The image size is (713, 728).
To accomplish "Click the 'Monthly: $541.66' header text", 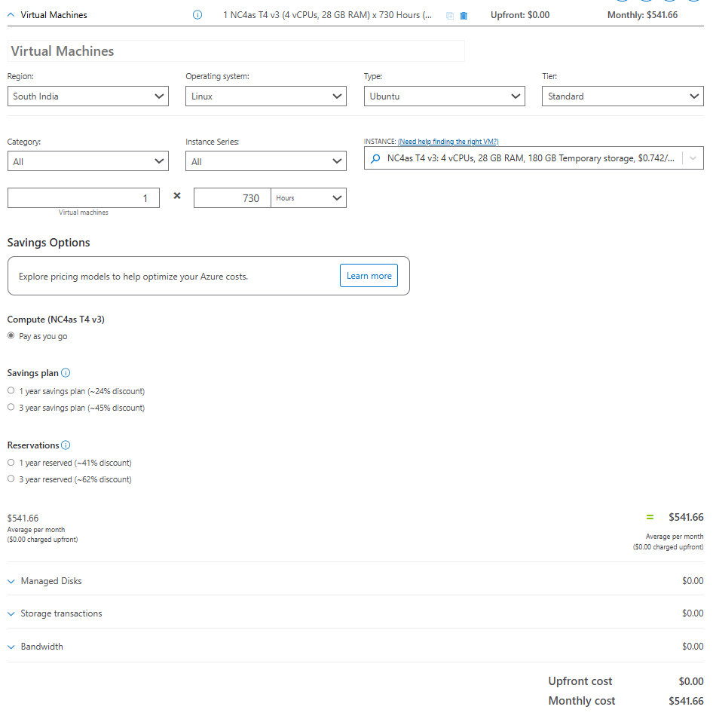I will 642,15.
